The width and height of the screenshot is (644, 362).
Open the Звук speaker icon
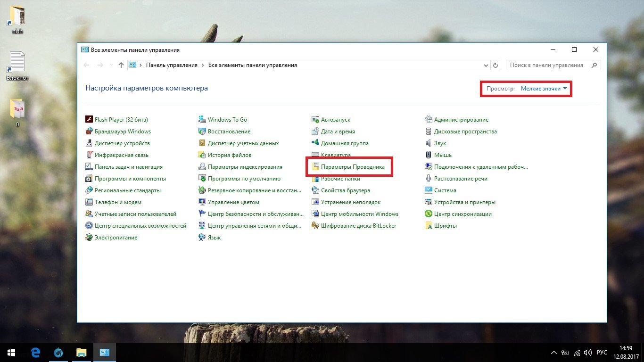(429, 143)
